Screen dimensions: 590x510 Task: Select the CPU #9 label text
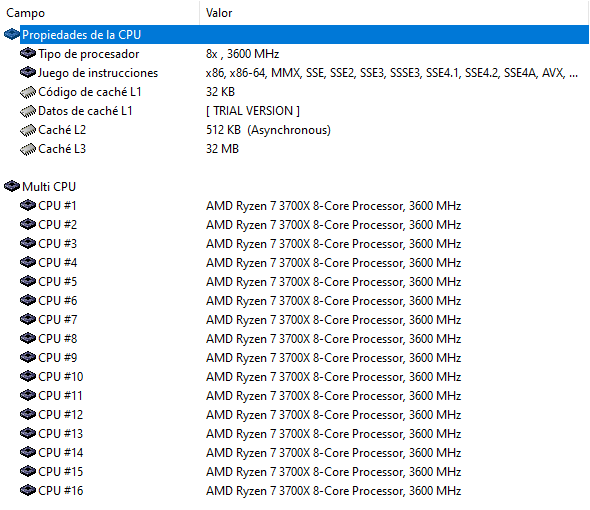coord(57,357)
